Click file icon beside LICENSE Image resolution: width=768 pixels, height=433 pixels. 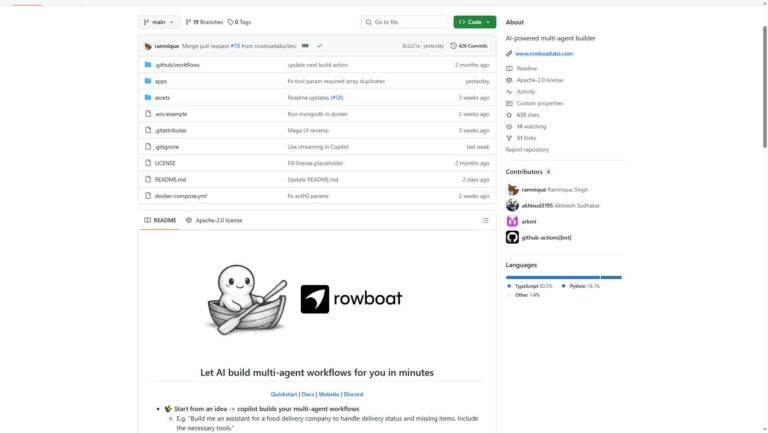click(x=148, y=163)
